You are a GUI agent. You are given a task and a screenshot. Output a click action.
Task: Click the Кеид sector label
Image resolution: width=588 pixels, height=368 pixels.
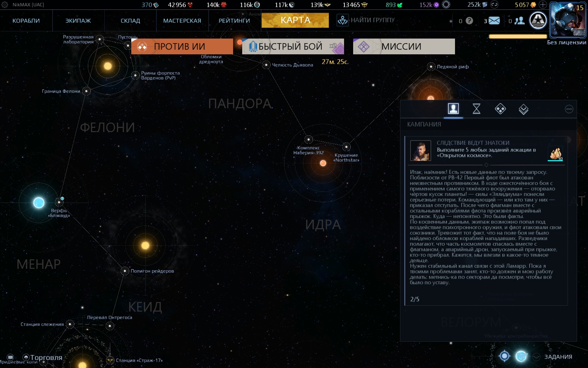click(145, 307)
